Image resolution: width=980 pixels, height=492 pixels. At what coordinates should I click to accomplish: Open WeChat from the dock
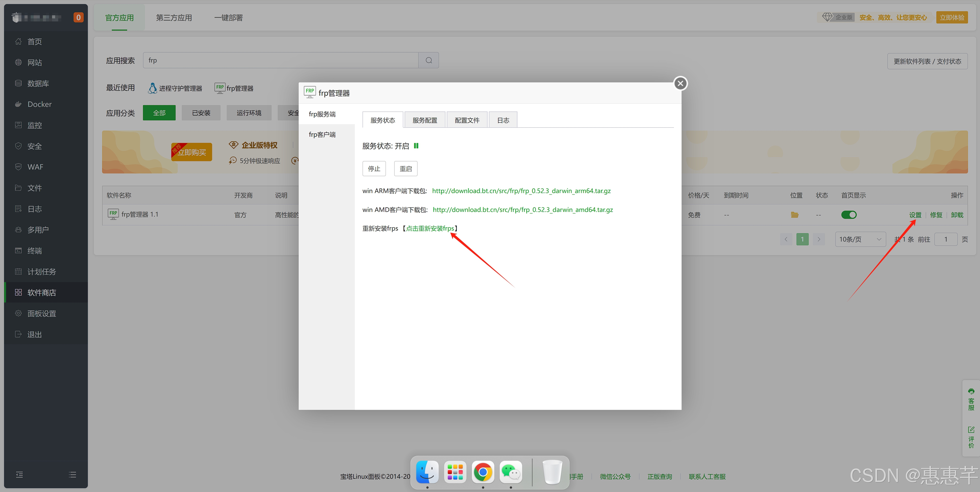click(511, 472)
